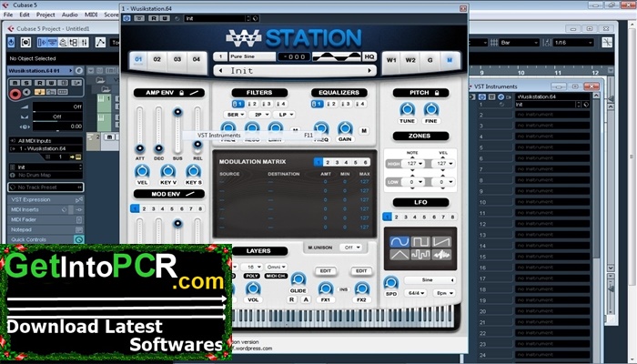Click the FX2 send knob

pos(361,288)
